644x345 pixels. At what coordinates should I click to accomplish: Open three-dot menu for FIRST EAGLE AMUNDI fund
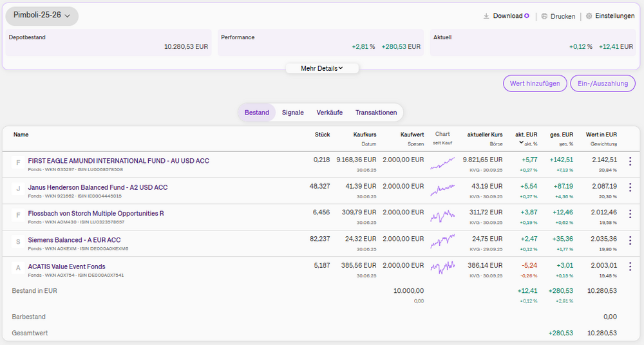tap(630, 162)
